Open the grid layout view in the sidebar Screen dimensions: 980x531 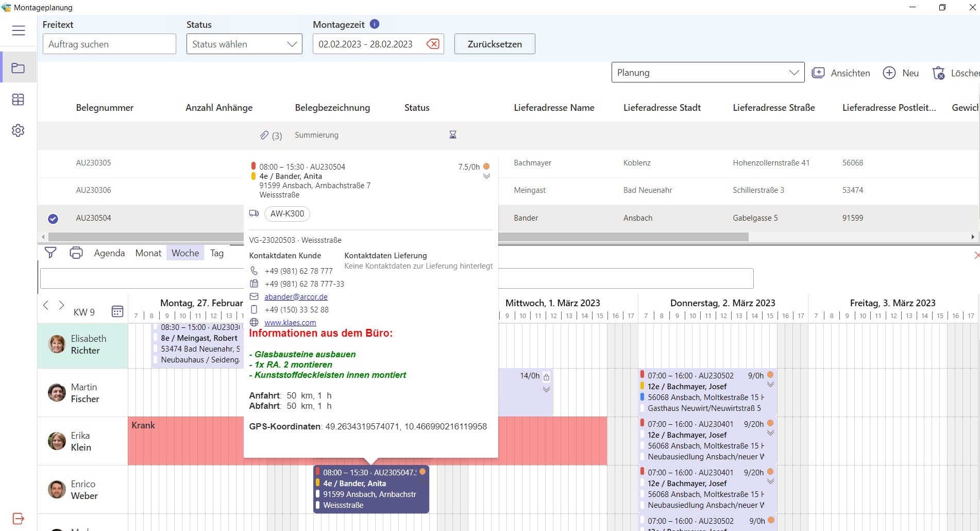point(18,99)
